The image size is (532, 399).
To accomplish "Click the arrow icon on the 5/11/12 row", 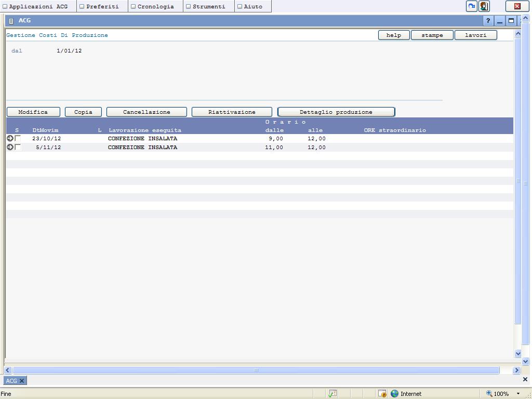I will click(10, 148).
